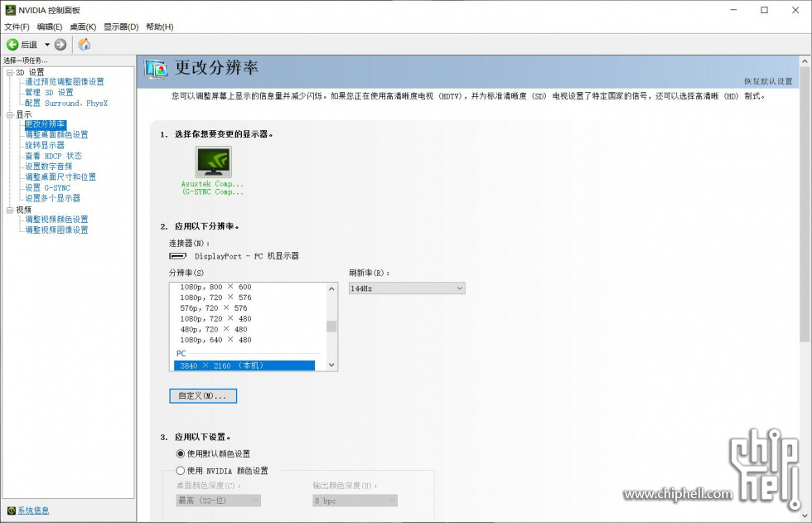This screenshot has width=812, height=523.
Task: Open 调整桌面颜色设置 tree item
Action: coord(56,134)
